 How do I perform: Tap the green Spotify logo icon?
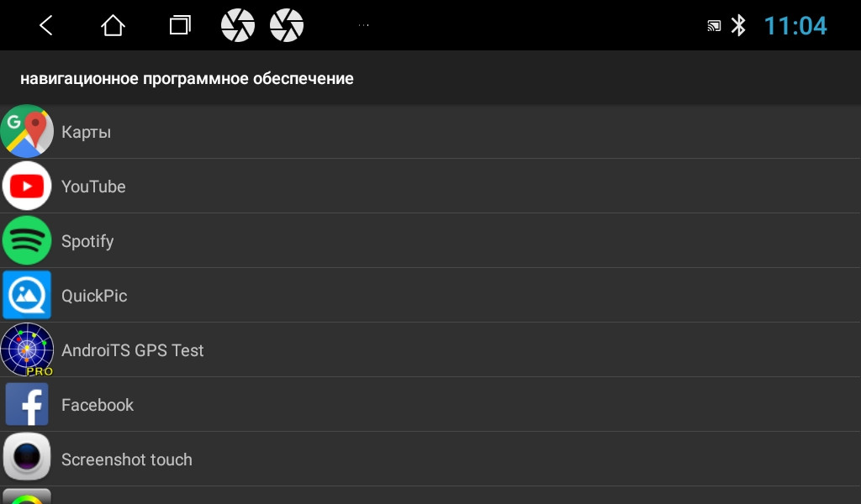[27, 241]
